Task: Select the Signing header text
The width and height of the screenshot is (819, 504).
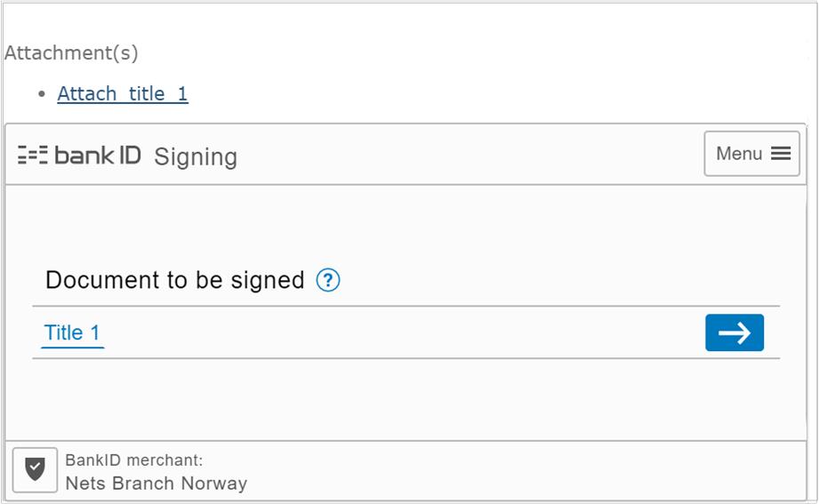Action: [x=196, y=157]
